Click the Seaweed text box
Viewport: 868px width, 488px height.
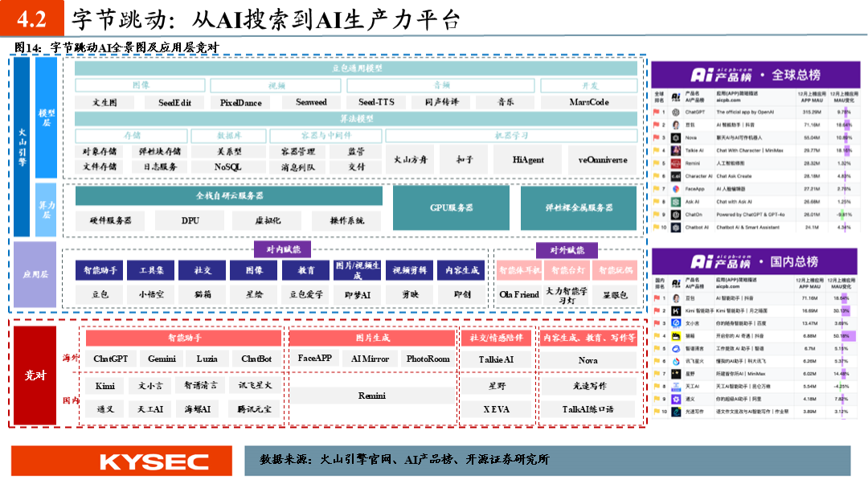tap(311, 102)
